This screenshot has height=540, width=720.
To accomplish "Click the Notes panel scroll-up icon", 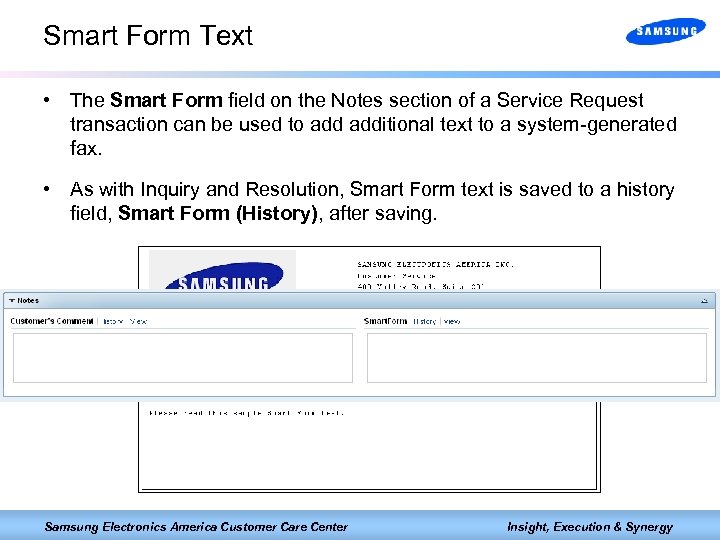I will tap(704, 301).
